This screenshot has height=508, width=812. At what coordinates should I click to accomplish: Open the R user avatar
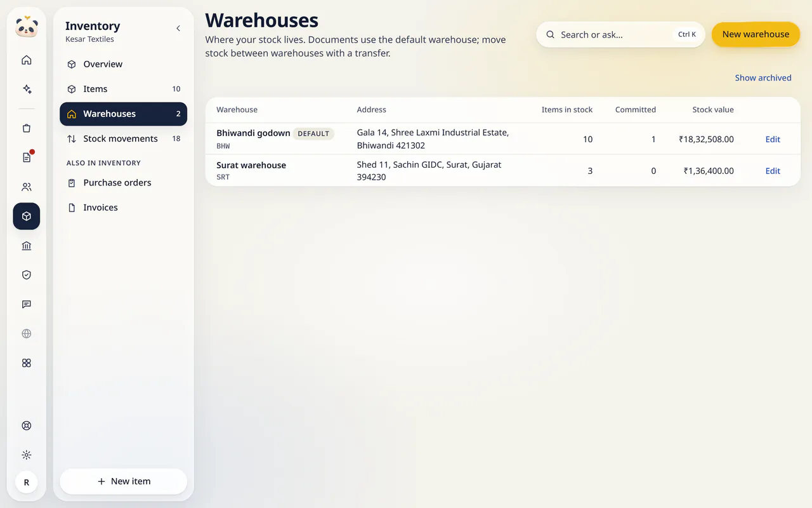(27, 483)
